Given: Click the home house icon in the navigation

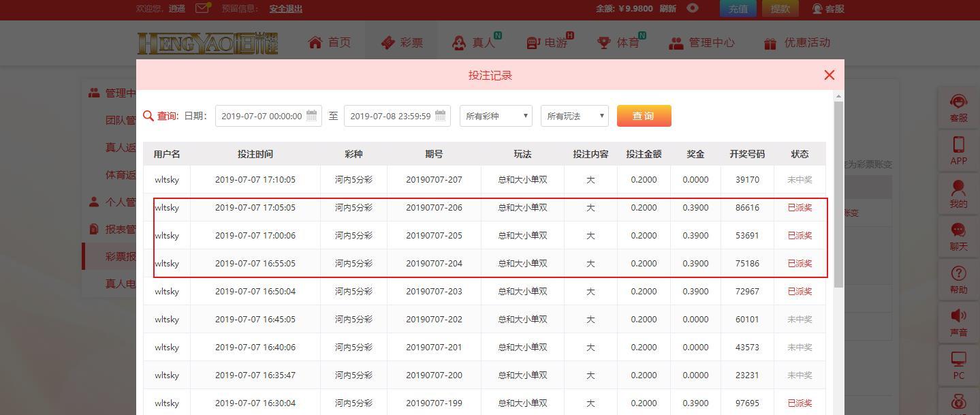Looking at the screenshot, I should point(315,42).
